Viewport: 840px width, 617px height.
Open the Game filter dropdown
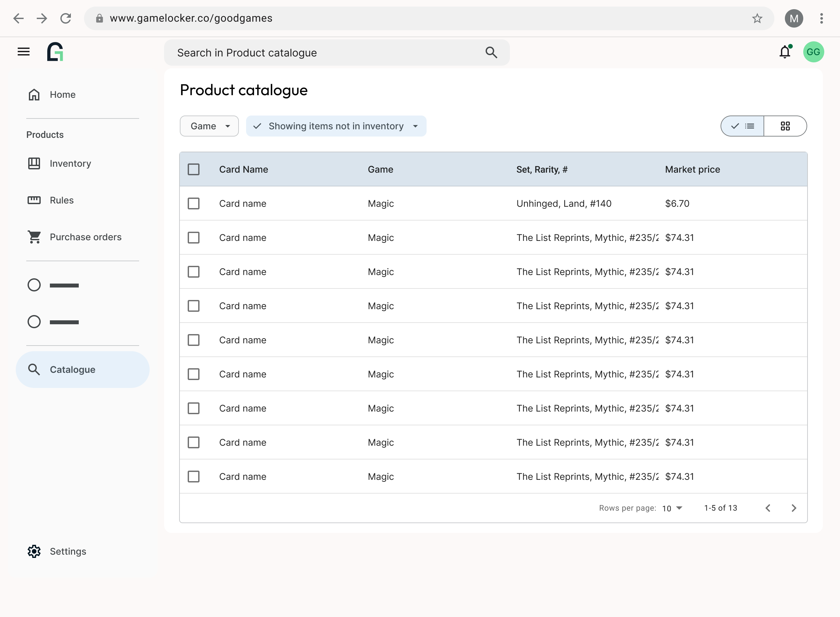pyautogui.click(x=209, y=126)
